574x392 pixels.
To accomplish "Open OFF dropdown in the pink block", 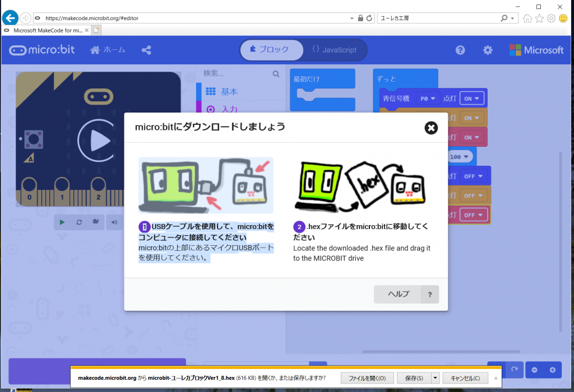I will [474, 215].
